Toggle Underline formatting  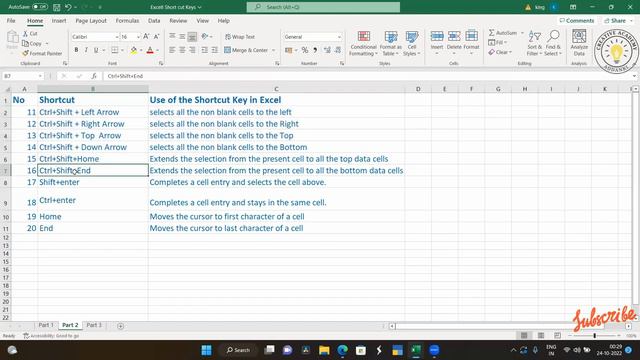96,50
